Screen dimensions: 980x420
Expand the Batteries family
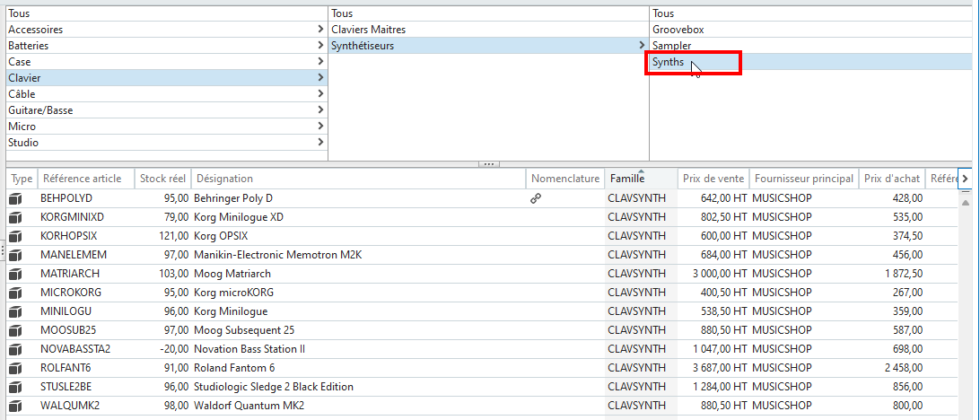(x=320, y=46)
